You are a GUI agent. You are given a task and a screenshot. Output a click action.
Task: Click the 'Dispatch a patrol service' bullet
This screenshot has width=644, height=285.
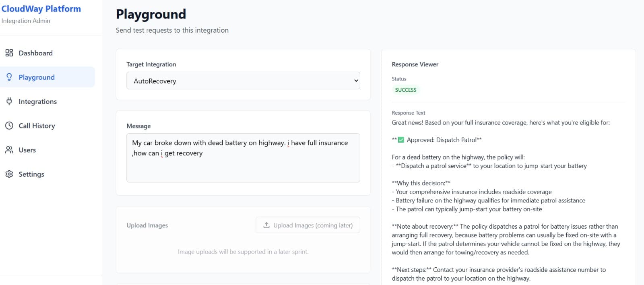coord(489,166)
